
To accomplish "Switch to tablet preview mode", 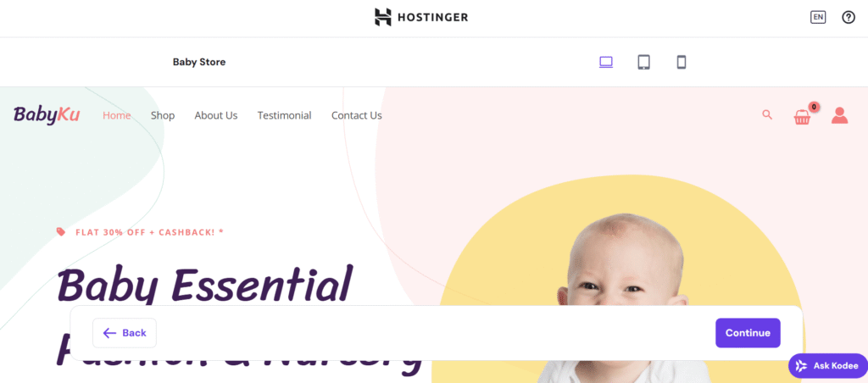I will point(643,62).
